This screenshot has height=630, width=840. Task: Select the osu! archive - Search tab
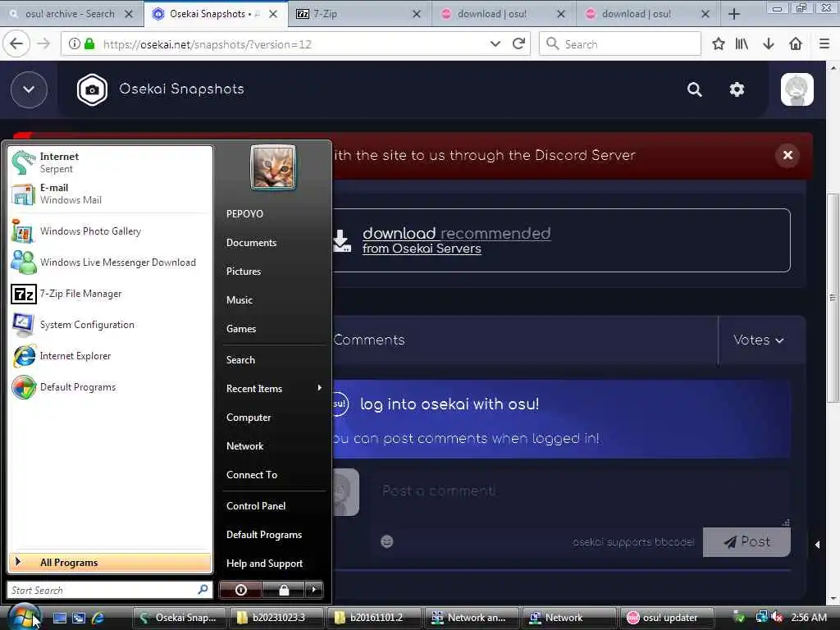point(71,14)
